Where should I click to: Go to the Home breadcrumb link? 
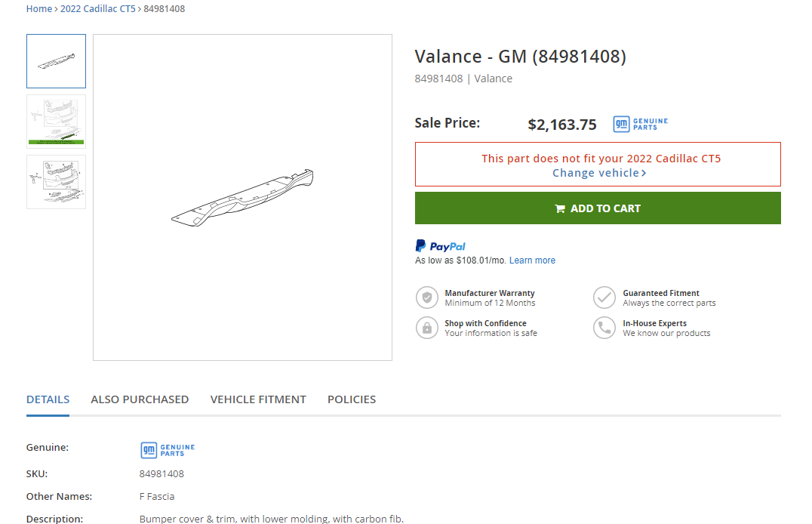[39, 9]
